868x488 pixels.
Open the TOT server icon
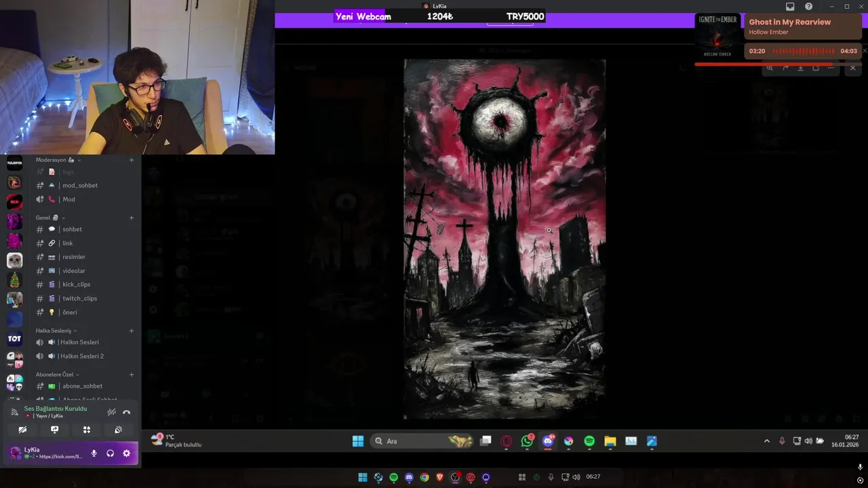point(14,339)
